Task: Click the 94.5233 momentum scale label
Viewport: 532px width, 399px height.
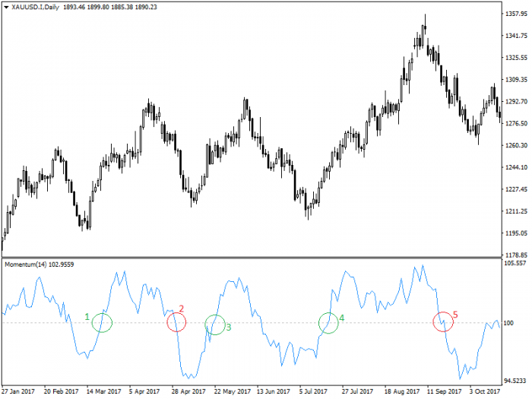Action: pos(515,381)
